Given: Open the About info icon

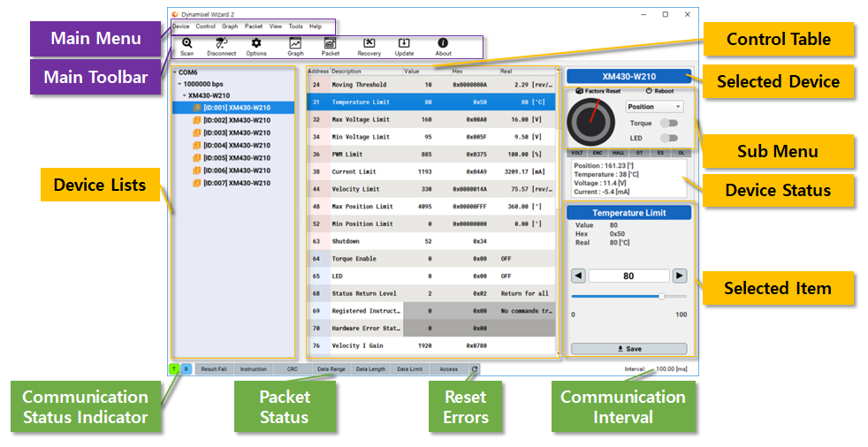Looking at the screenshot, I should (443, 43).
